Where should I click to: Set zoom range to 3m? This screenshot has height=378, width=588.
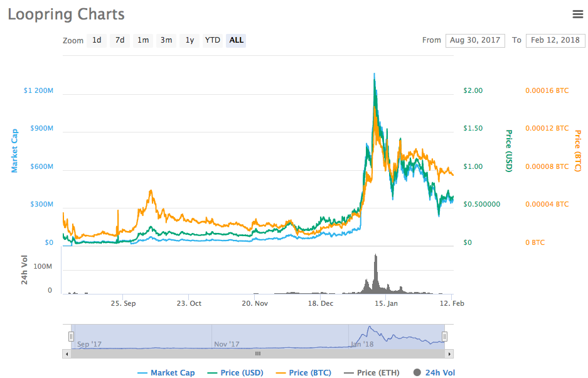(x=166, y=40)
